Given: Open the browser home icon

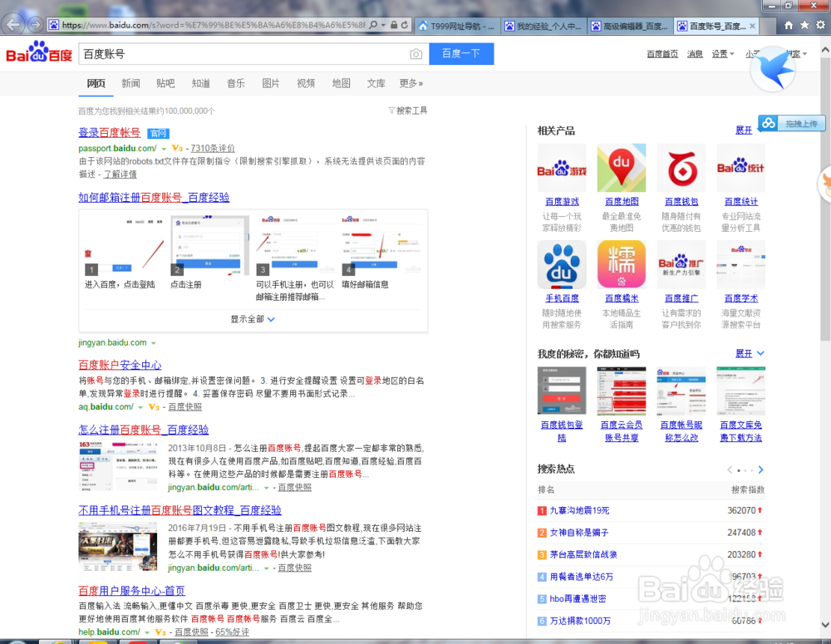Looking at the screenshot, I should pos(789,25).
